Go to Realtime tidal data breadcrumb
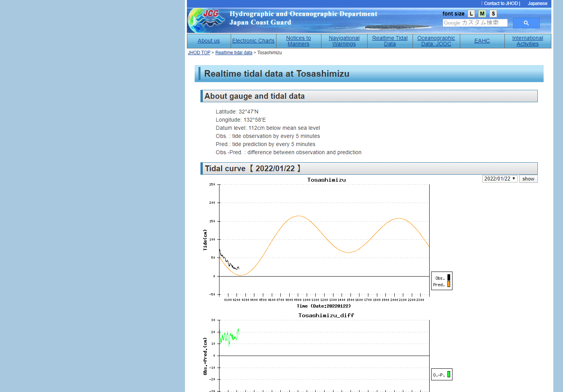 pyautogui.click(x=234, y=53)
